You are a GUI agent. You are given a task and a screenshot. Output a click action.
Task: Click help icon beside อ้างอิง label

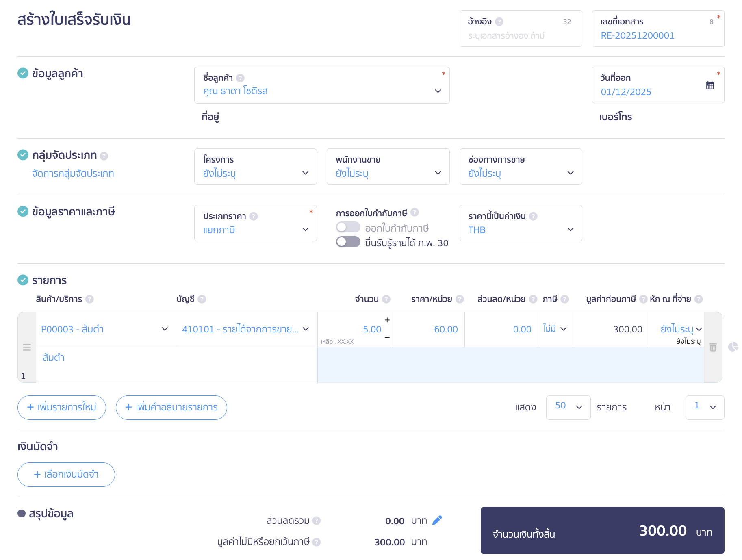coord(499,22)
